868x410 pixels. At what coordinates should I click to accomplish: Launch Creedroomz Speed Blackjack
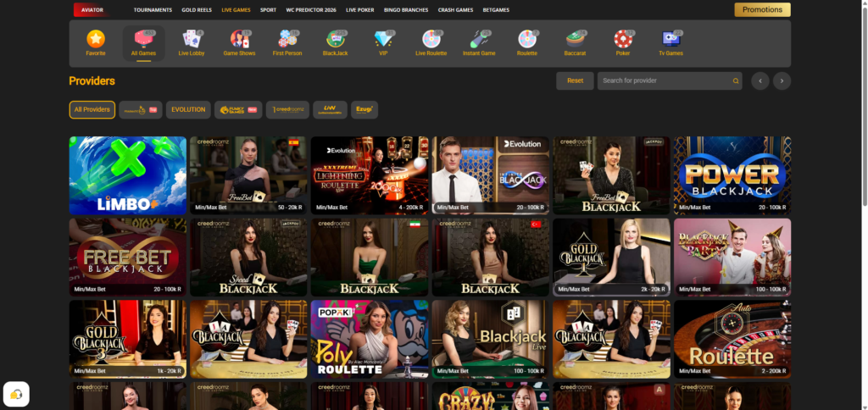(248, 258)
